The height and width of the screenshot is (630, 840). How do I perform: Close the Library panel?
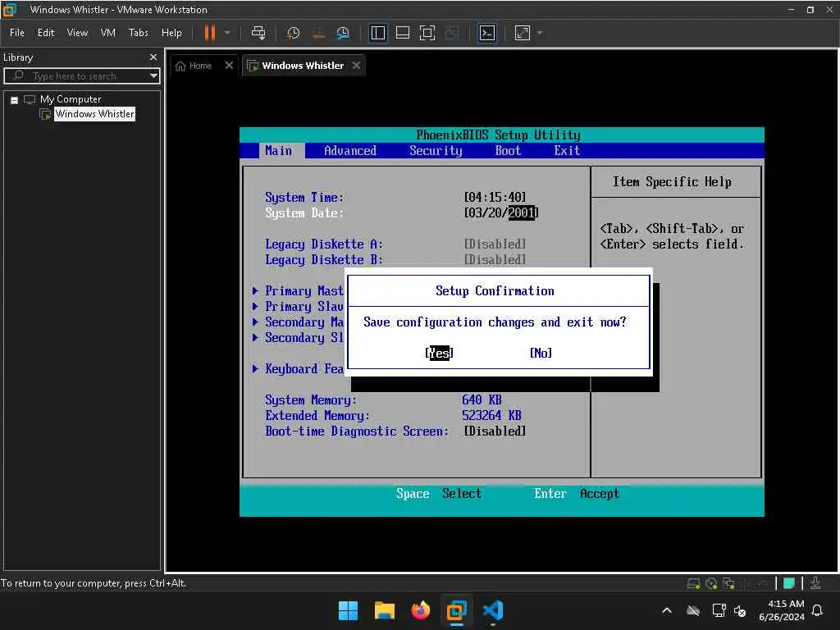(153, 57)
